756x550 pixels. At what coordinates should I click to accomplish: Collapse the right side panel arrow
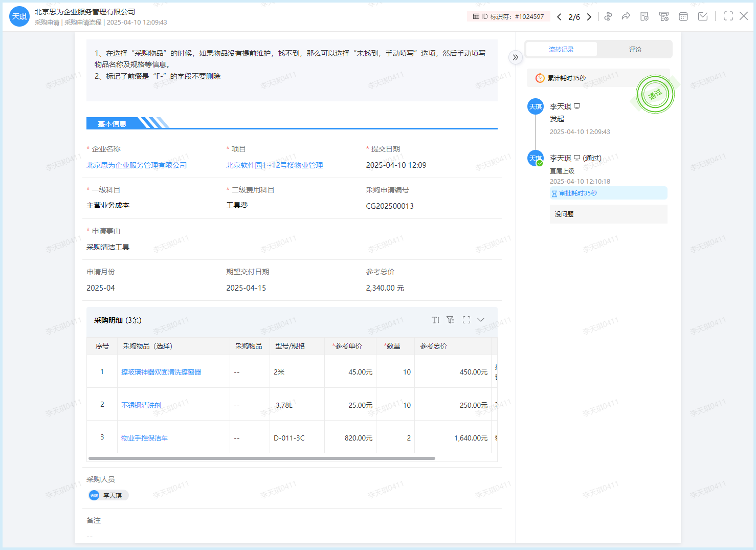click(x=515, y=57)
